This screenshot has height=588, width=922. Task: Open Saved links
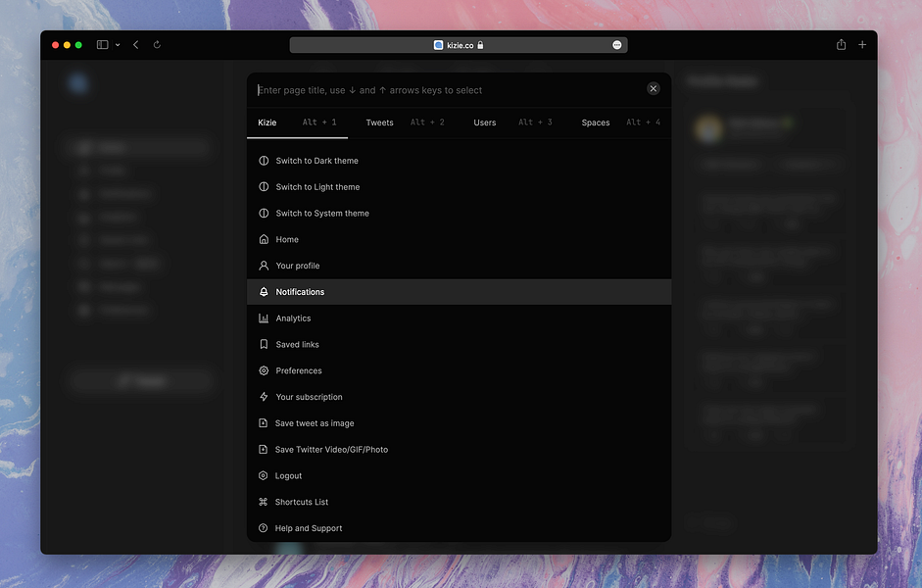pos(459,344)
